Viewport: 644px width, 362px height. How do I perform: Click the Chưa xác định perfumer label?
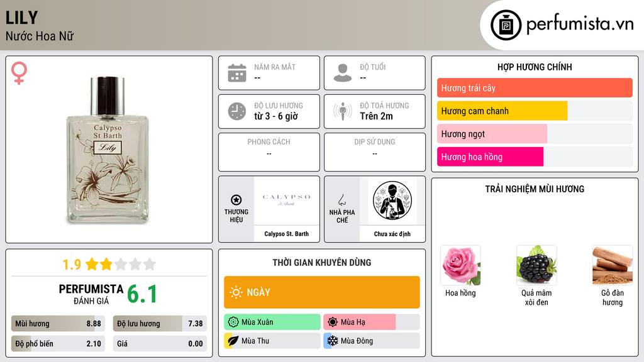(x=392, y=234)
